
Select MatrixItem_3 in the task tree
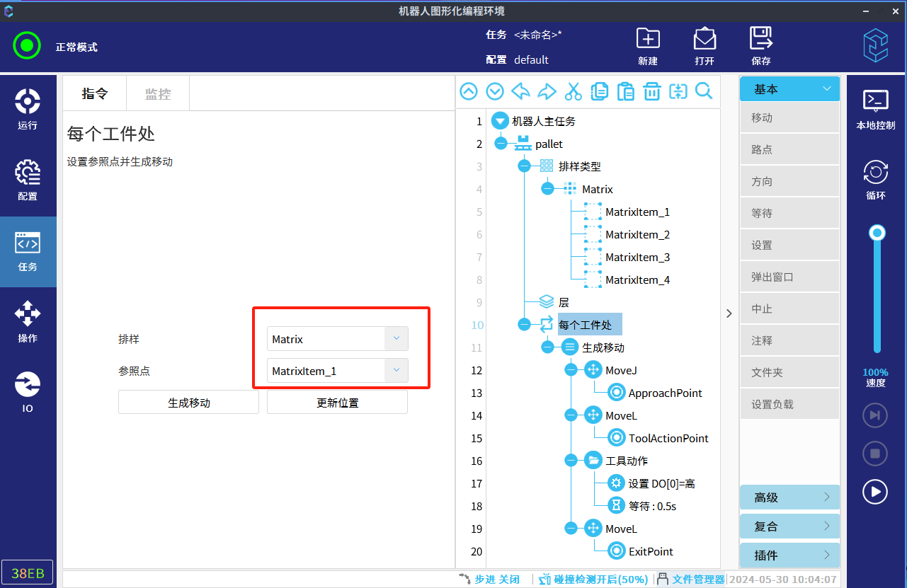click(x=637, y=258)
